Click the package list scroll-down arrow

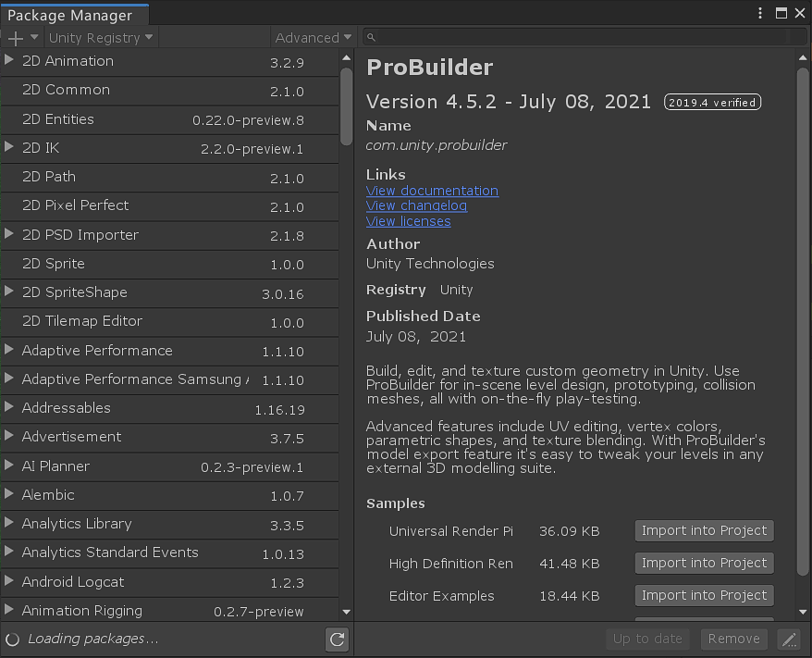point(347,612)
